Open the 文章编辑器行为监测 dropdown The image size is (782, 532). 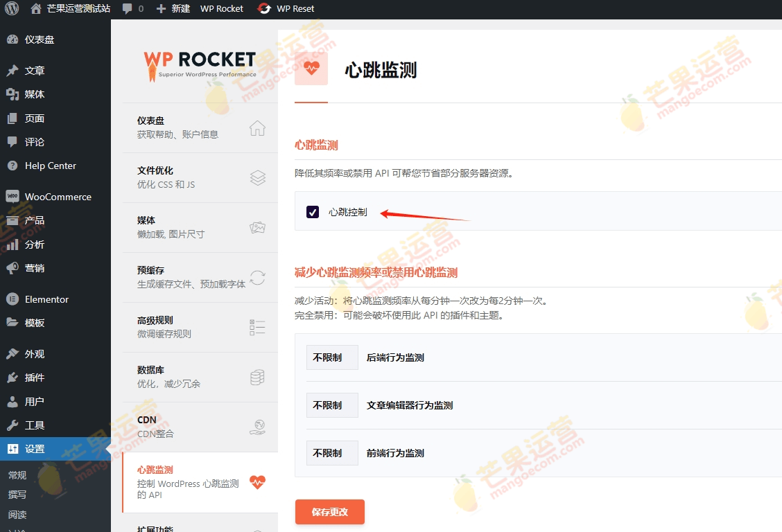[x=332, y=405]
